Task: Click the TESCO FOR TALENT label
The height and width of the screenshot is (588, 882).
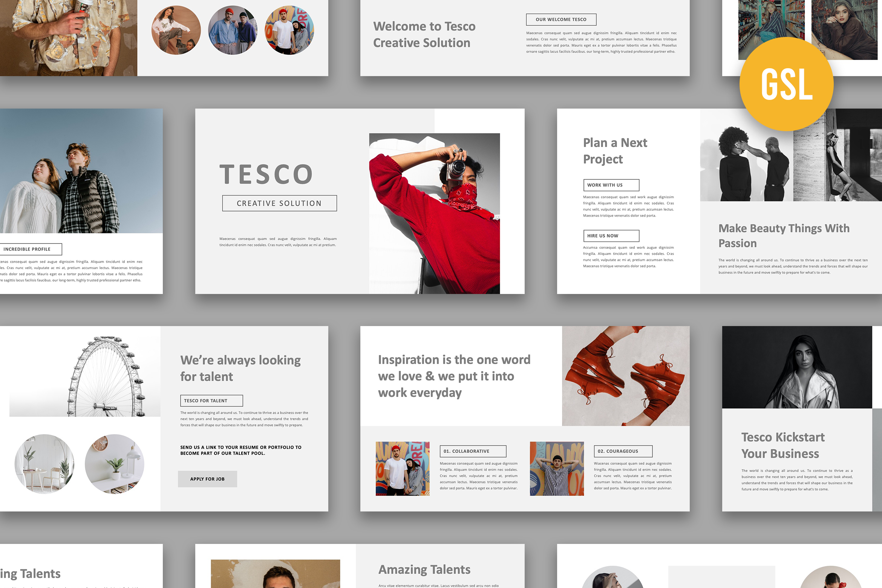Action: tap(211, 401)
